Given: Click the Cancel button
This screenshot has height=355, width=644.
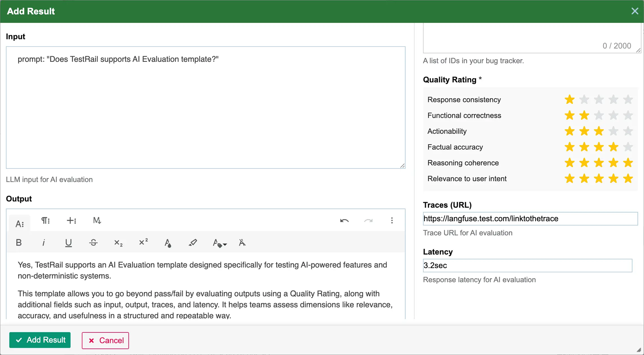Looking at the screenshot, I should point(105,340).
